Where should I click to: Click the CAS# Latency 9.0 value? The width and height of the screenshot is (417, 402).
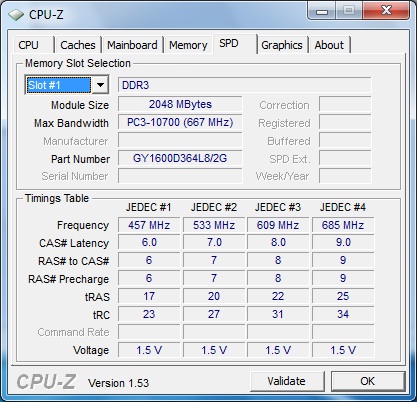point(343,242)
